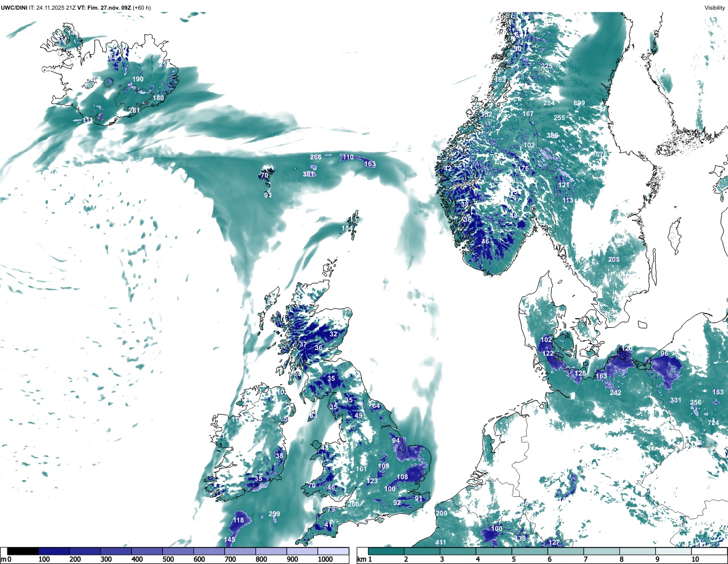Click visibility value 64 on northeast English coast

point(376,406)
